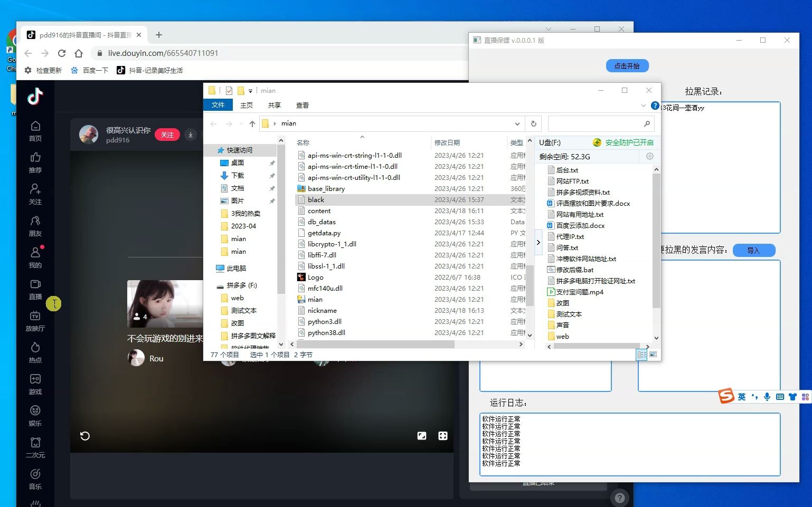Click Chrome home button

(79, 53)
